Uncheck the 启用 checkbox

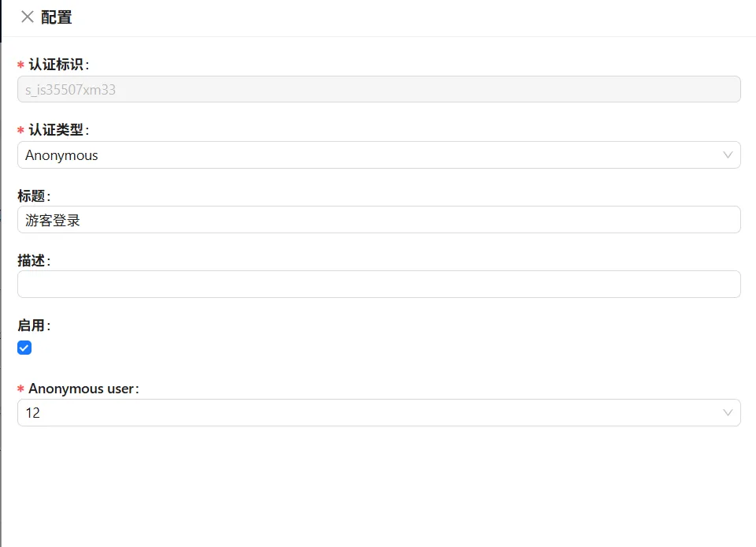24,348
